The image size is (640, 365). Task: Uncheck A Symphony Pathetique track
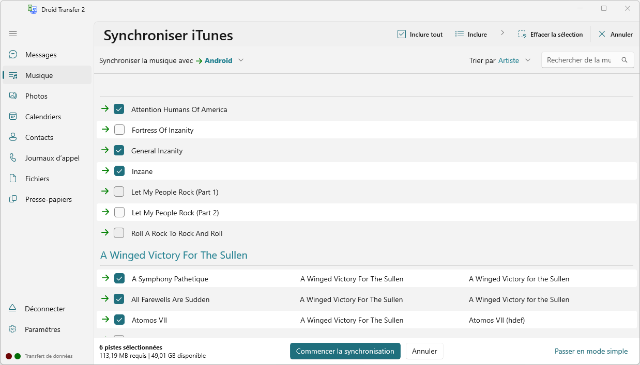[119, 278]
